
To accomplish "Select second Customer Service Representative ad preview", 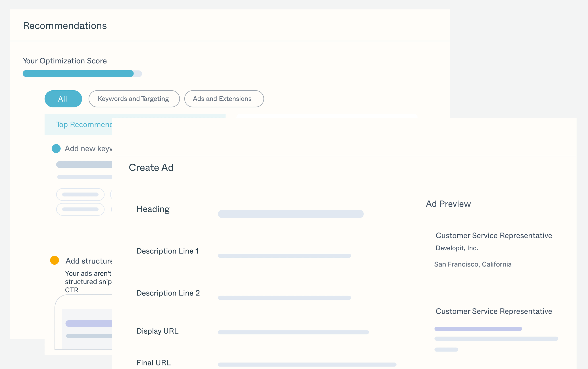I will pos(494,311).
